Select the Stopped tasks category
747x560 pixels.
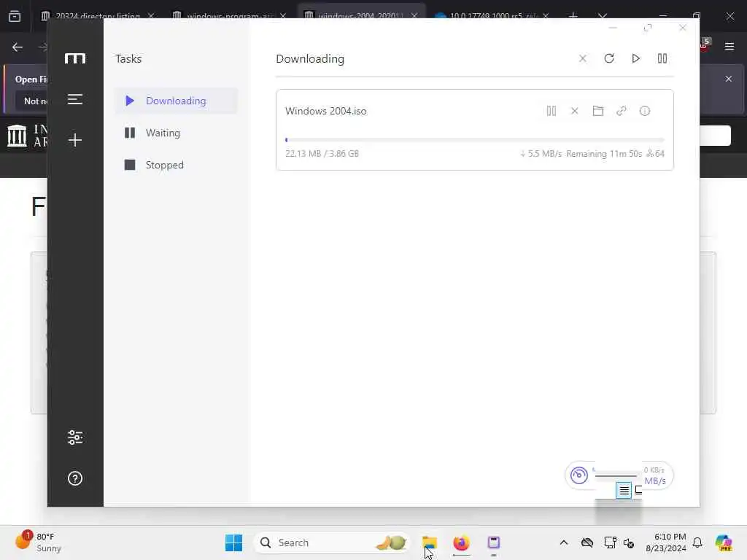(x=176, y=165)
